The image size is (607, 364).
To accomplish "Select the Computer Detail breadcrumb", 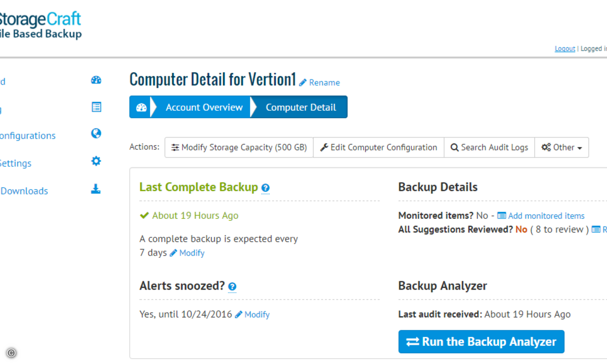I will click(301, 107).
